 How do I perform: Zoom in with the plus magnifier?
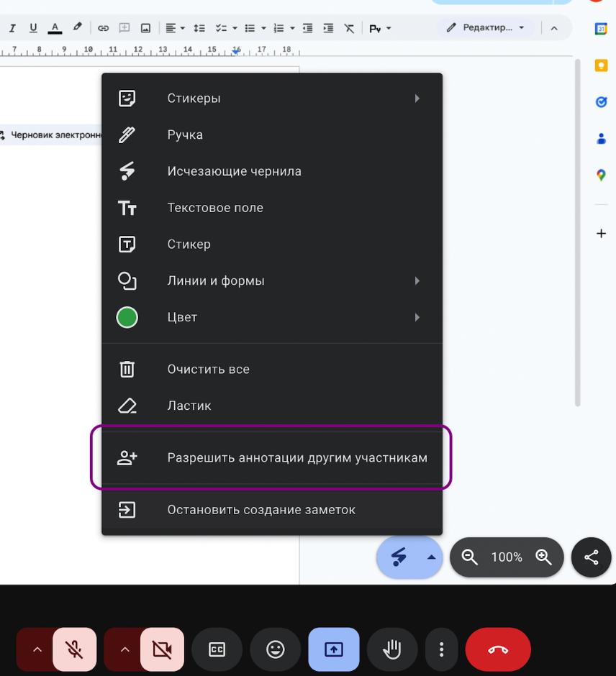coord(544,557)
